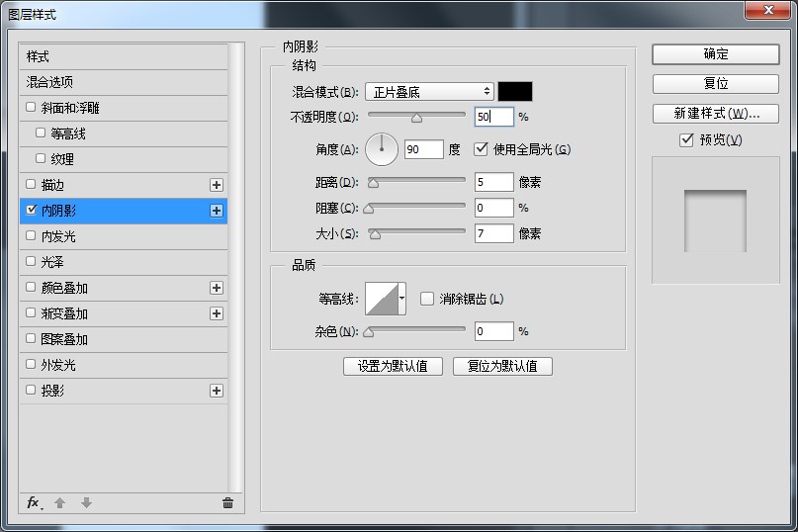
Task: Expand the 等高线 contour picker arrow
Action: coord(402,299)
